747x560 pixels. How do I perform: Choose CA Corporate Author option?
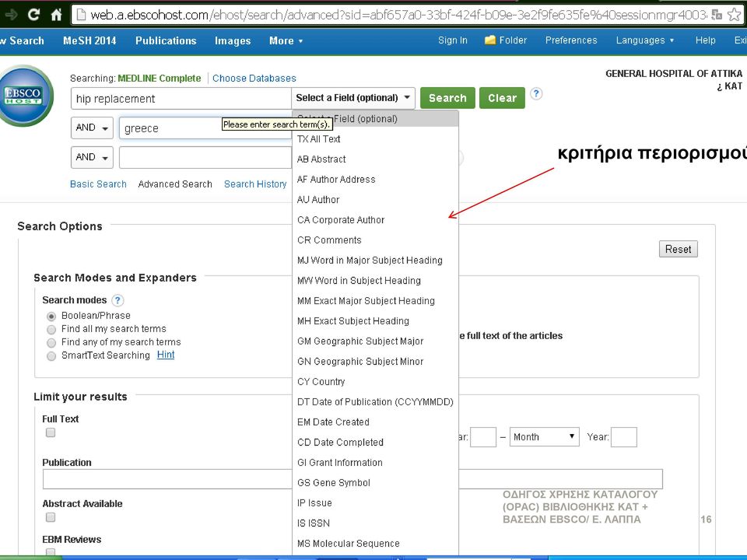click(375, 220)
